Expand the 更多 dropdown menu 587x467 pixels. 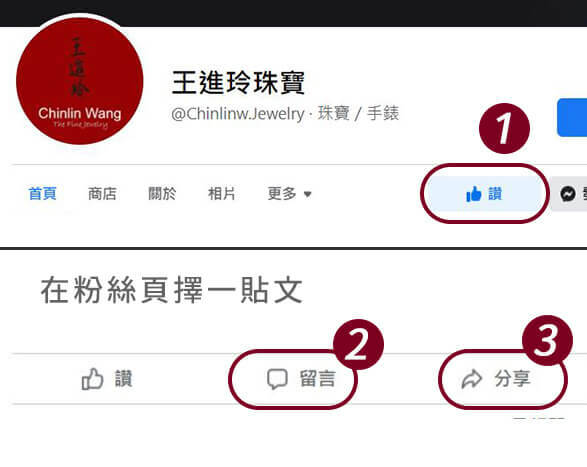289,194
